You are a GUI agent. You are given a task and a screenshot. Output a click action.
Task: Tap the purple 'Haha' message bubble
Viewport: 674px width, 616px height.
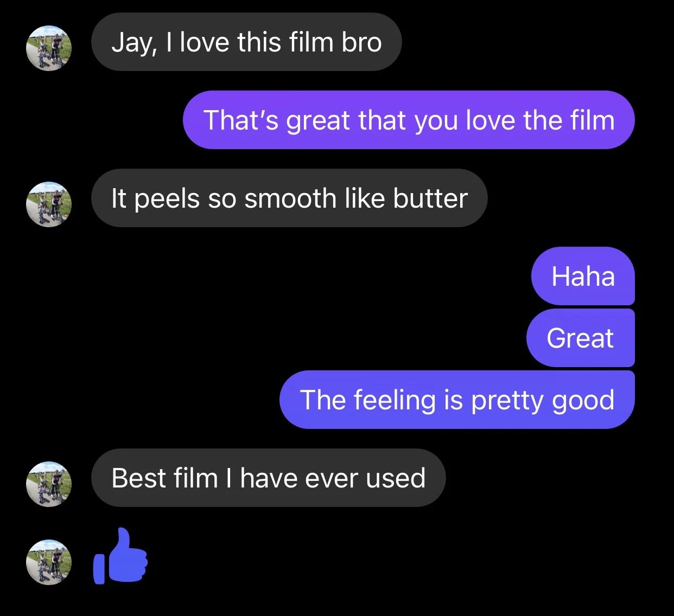click(x=583, y=276)
